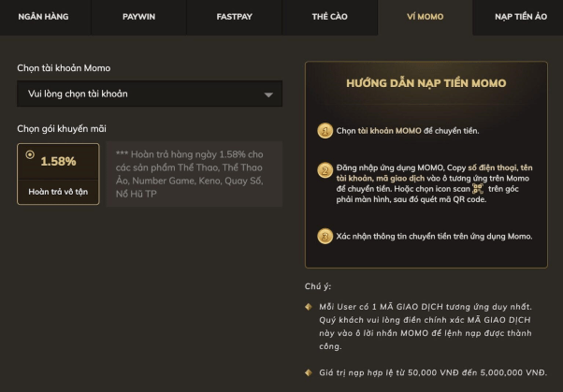
Task: Click the 'Chú ý' notes label
Action: point(318,286)
